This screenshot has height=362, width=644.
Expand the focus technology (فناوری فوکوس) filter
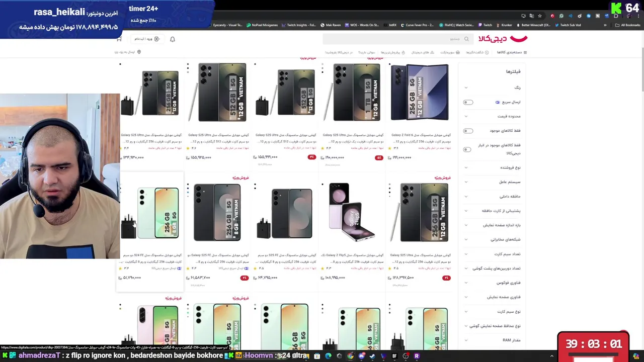(493, 283)
